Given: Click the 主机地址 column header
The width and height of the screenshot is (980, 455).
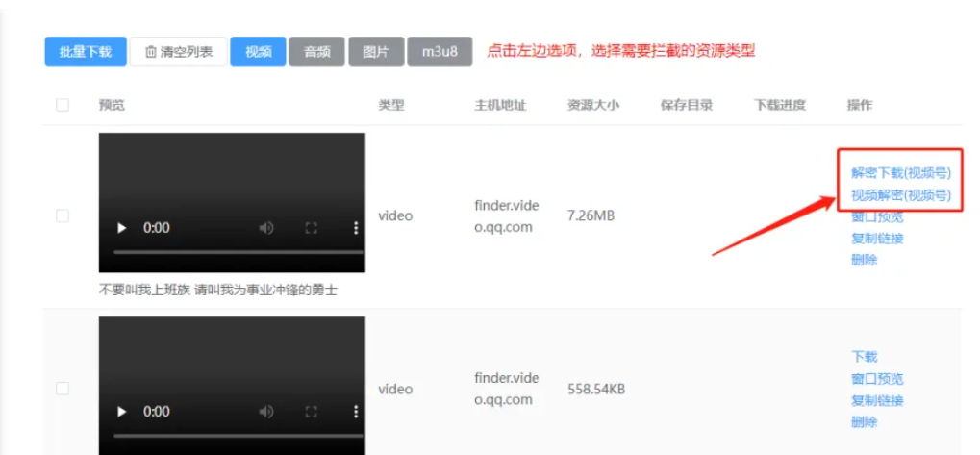Looking at the screenshot, I should tap(500, 105).
